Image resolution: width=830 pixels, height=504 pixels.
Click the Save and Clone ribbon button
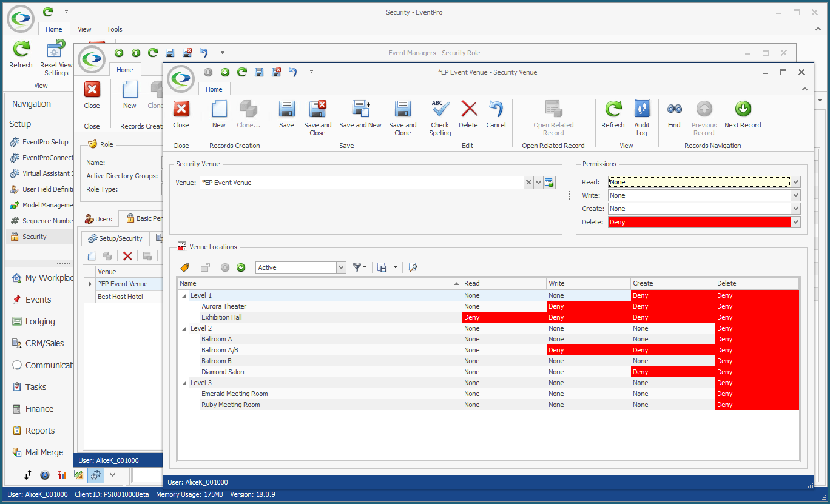(x=403, y=118)
